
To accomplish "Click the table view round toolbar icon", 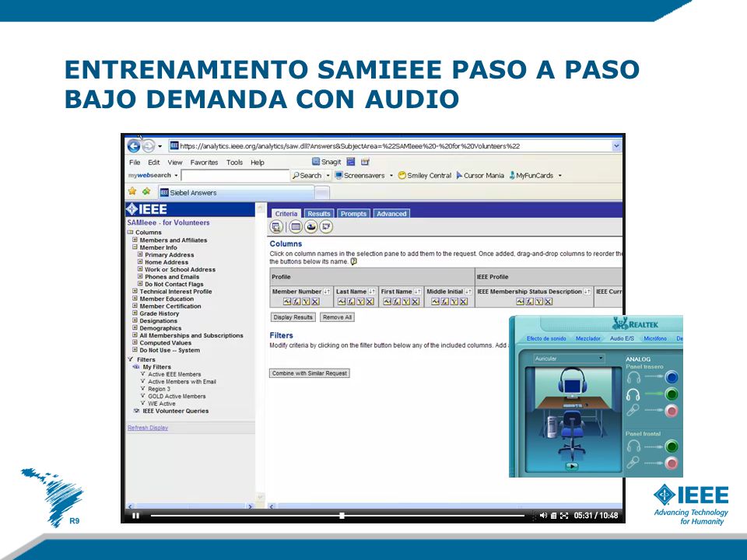I will click(296, 226).
